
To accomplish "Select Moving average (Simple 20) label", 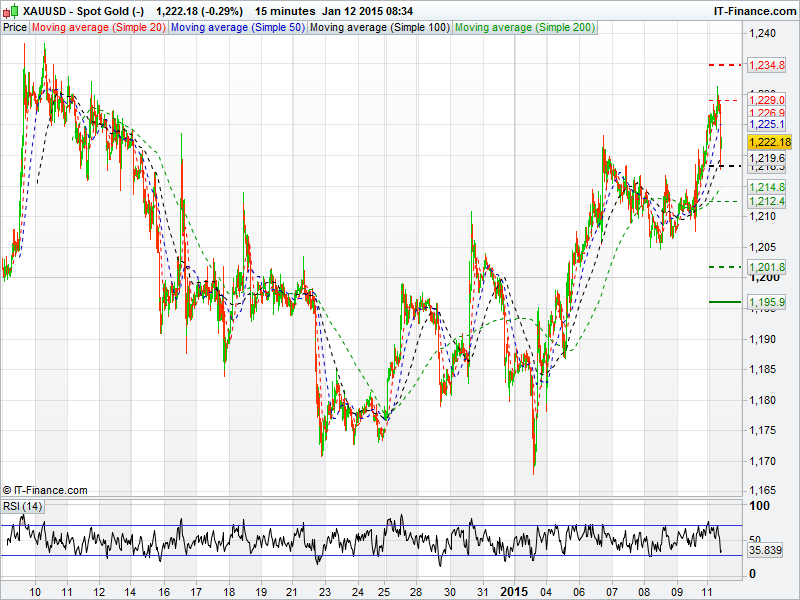I will click(99, 27).
